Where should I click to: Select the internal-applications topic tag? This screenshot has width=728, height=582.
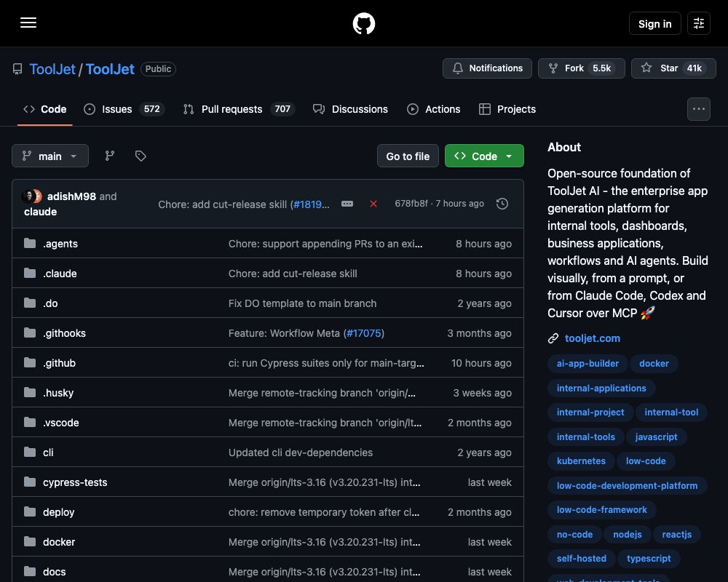pyautogui.click(x=601, y=388)
